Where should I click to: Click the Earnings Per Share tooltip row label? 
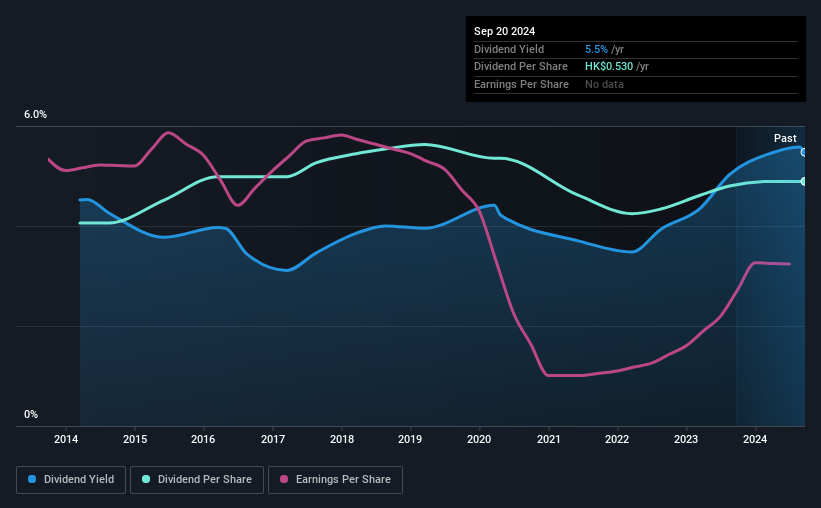click(522, 84)
